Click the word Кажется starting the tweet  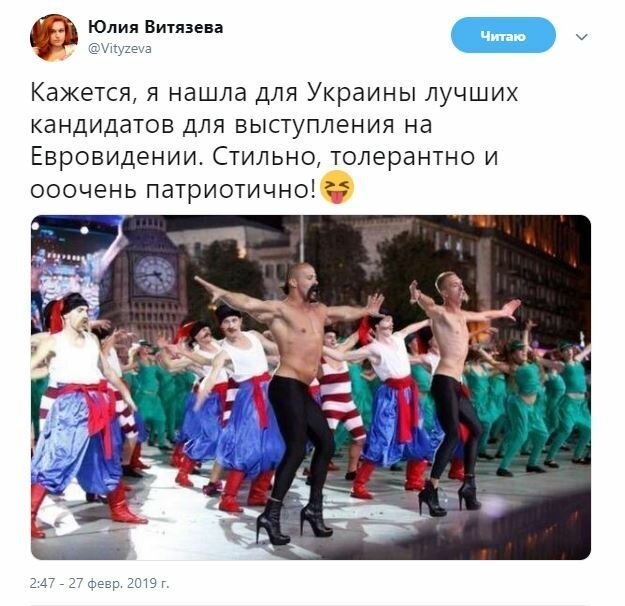[x=82, y=93]
